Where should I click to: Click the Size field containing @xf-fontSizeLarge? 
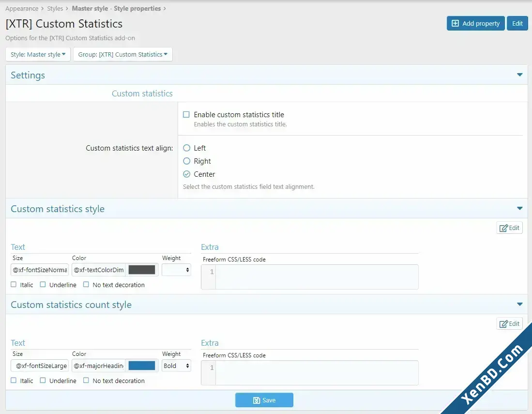[x=40, y=366]
